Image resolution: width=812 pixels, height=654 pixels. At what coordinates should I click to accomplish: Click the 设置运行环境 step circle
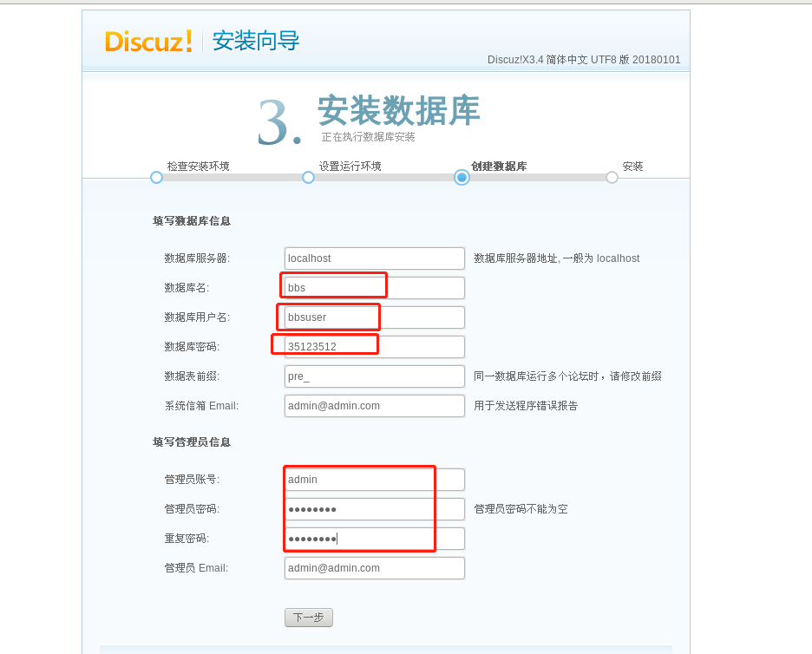click(x=308, y=177)
